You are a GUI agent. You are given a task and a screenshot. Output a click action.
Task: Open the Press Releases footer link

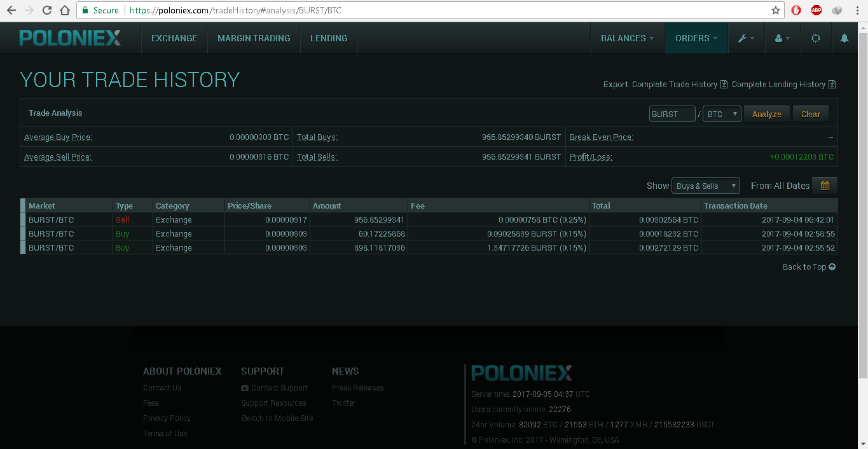[358, 388]
